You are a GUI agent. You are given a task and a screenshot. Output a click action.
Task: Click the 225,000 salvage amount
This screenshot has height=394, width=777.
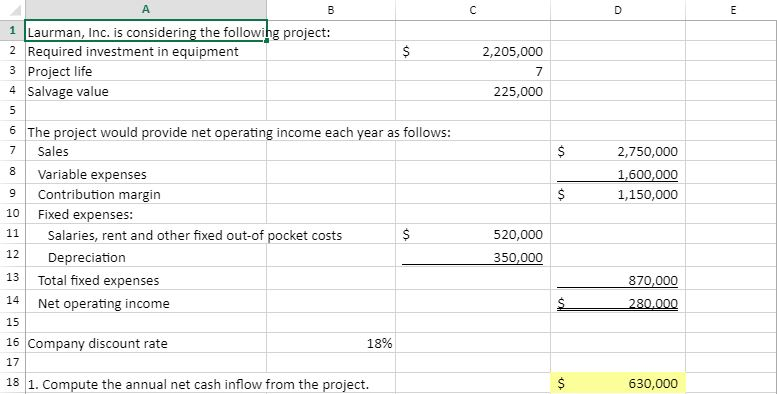click(x=473, y=91)
